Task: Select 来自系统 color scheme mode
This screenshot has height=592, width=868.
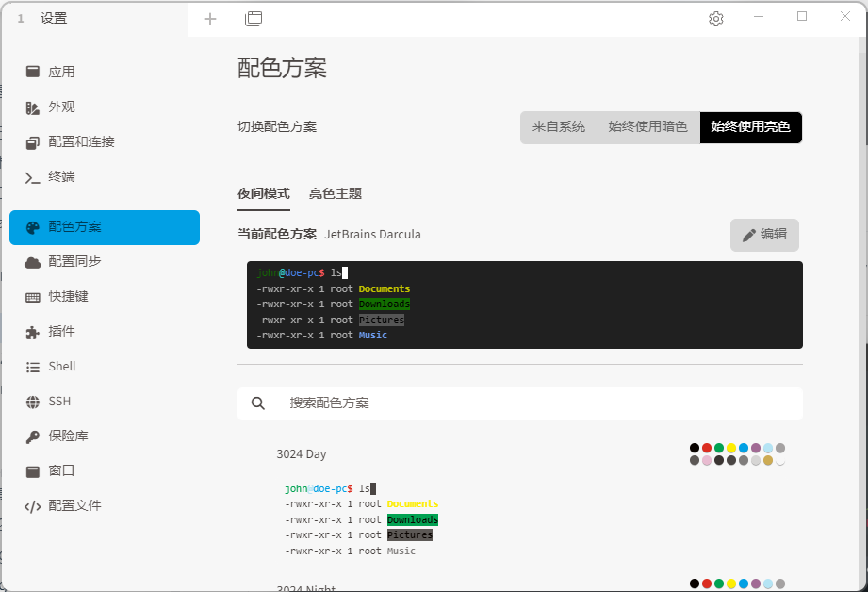Action: pos(559,127)
